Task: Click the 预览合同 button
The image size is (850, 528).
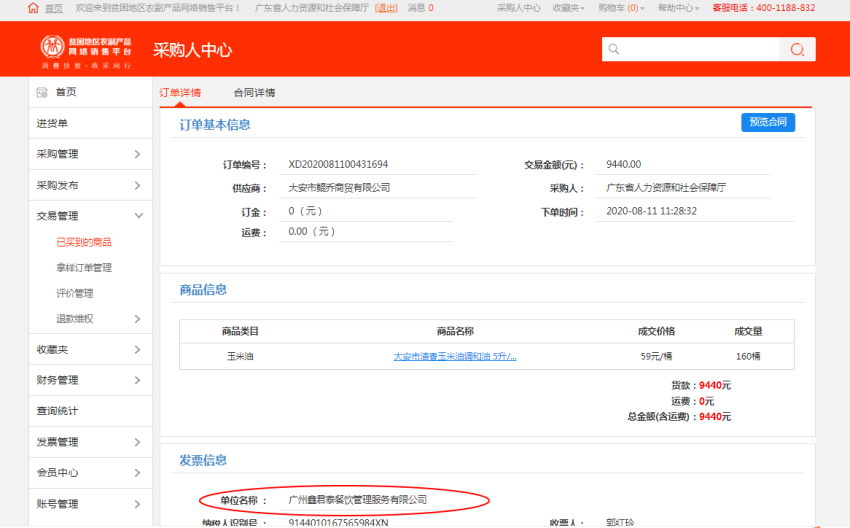Action: [767, 122]
